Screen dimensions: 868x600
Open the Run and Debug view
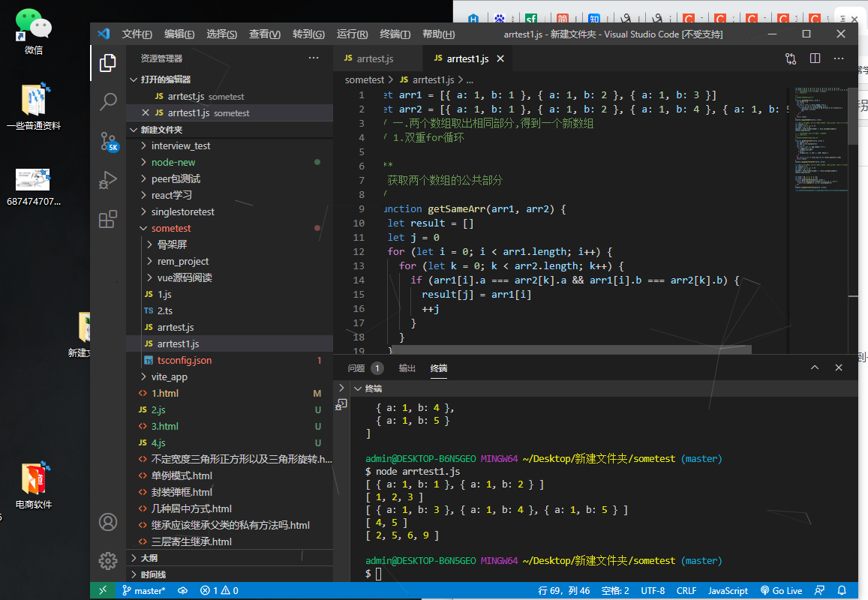(x=108, y=180)
